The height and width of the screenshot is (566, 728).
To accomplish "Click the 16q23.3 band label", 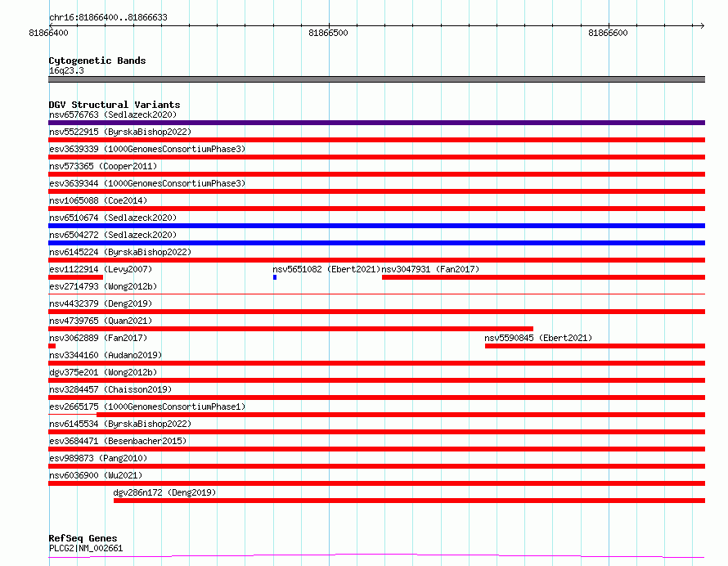I will [66, 70].
